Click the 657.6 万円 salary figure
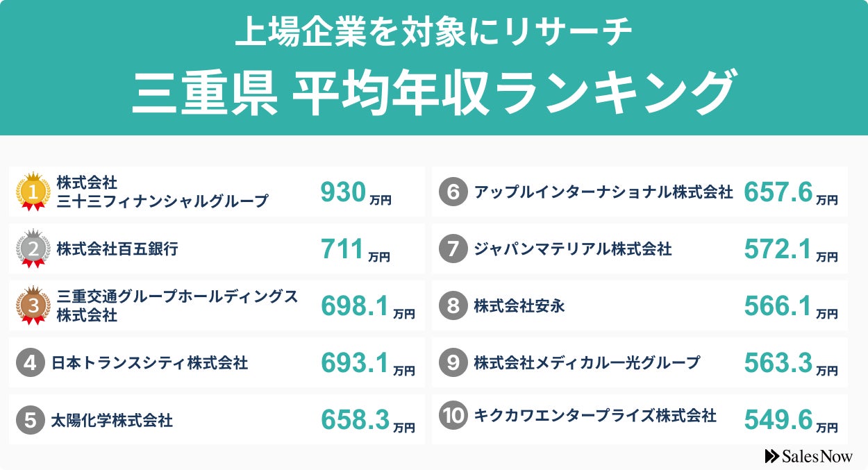The width and height of the screenshot is (868, 470). tap(790, 193)
